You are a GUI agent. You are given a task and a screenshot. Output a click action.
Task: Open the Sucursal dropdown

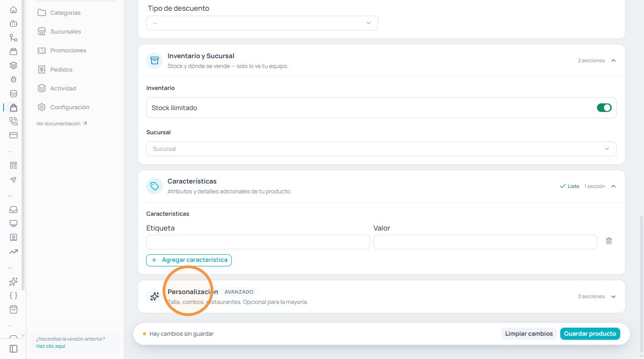click(x=381, y=149)
